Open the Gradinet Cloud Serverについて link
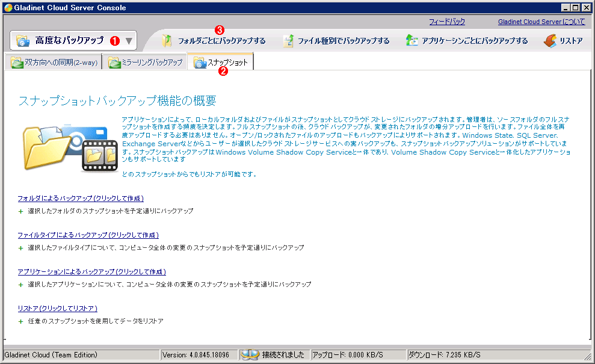 pyautogui.click(x=541, y=22)
